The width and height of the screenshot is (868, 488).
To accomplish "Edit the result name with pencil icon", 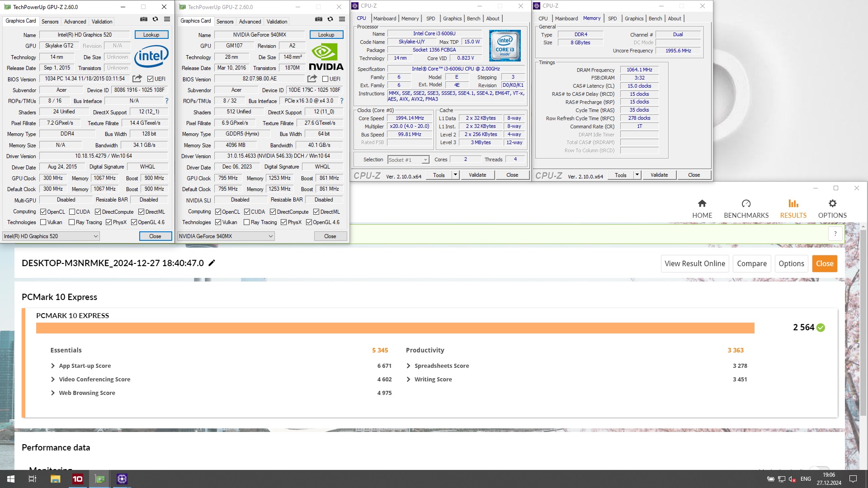I will tap(212, 263).
